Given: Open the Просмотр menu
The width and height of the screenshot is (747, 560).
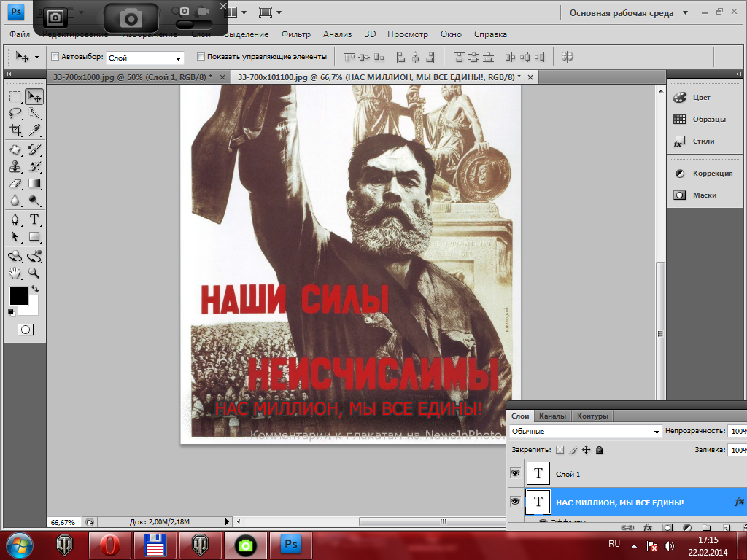Looking at the screenshot, I should 408,34.
